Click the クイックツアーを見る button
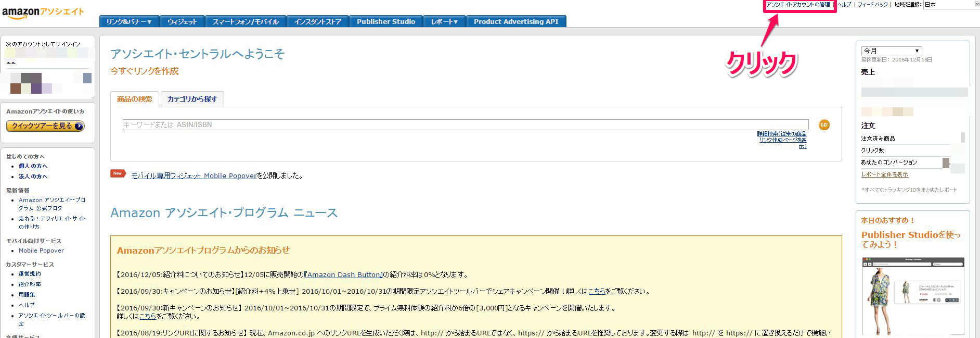980x338 pixels. click(45, 126)
